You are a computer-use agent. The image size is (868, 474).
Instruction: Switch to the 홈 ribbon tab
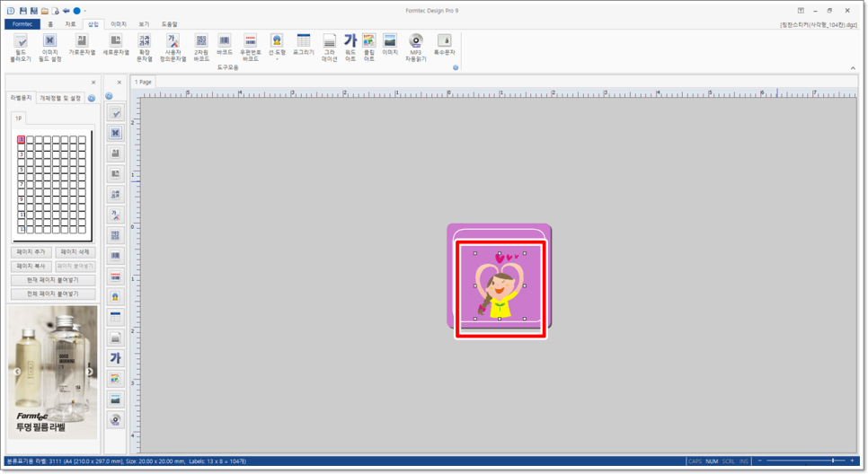pyautogui.click(x=50, y=24)
